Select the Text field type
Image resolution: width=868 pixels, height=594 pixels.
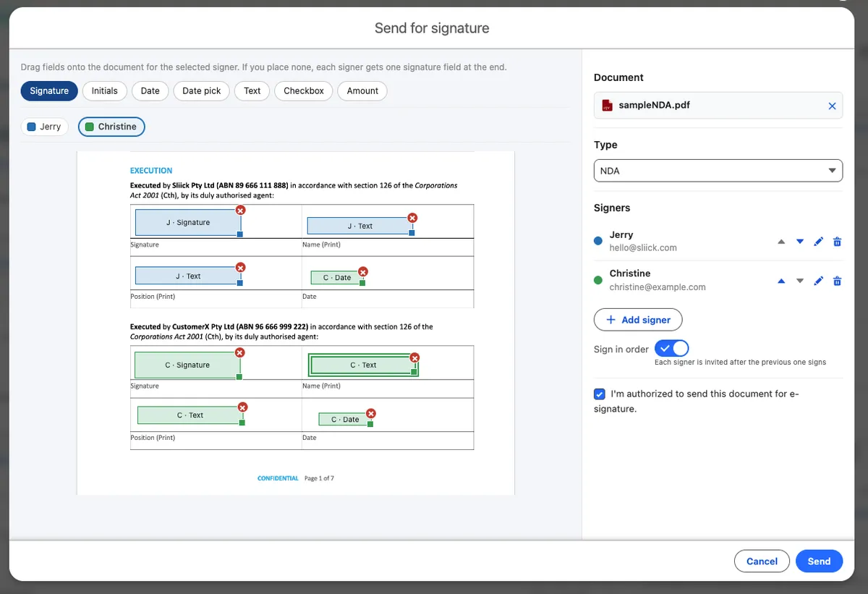pos(252,91)
